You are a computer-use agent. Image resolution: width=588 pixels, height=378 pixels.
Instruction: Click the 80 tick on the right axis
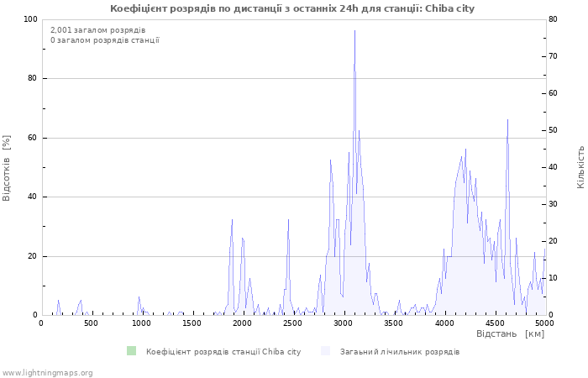tap(554, 19)
